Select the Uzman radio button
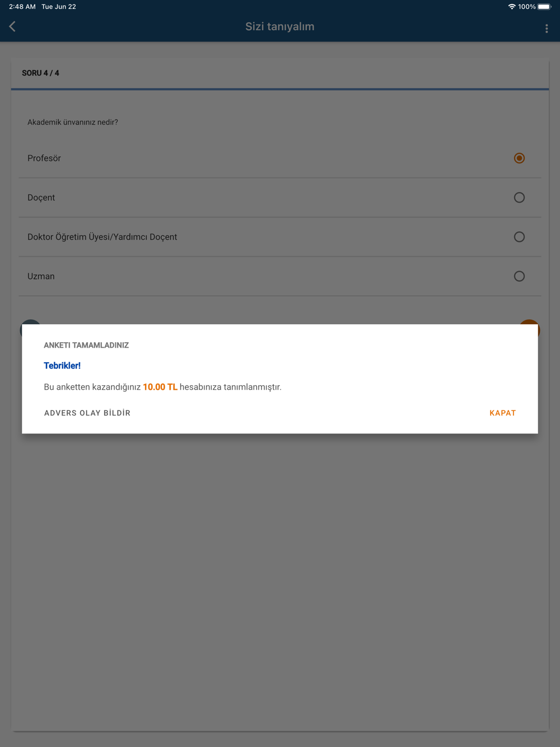560x747 pixels. pos(519,276)
